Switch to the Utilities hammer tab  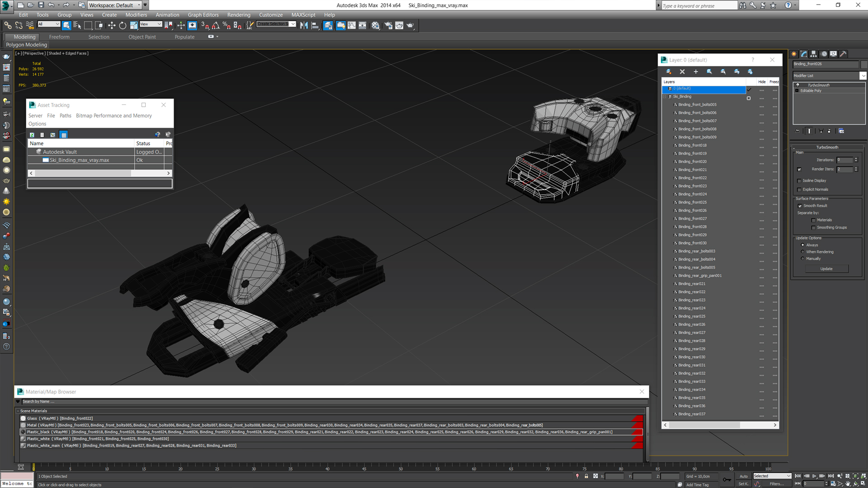point(843,54)
